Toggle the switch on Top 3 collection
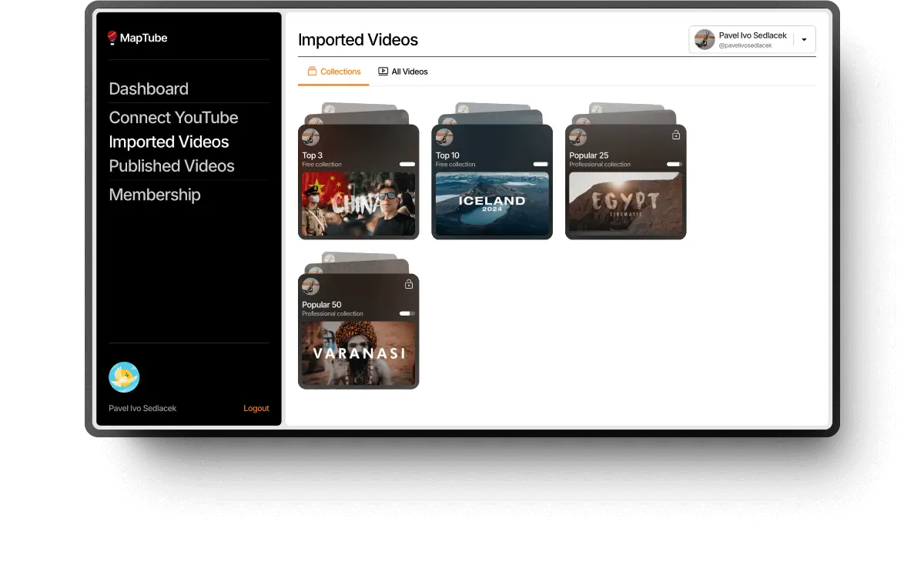Screen dimensions: 924x565 pos(408,163)
